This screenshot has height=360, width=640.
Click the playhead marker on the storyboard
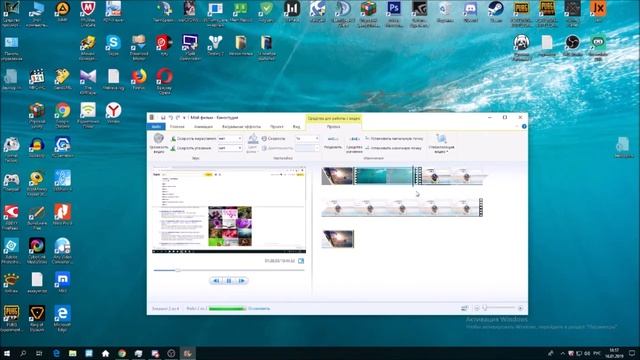pos(413,176)
